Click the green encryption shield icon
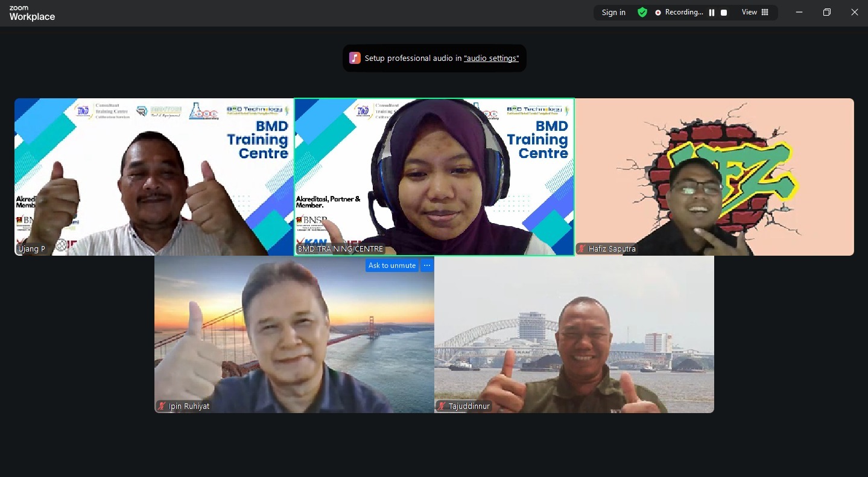 (642, 13)
